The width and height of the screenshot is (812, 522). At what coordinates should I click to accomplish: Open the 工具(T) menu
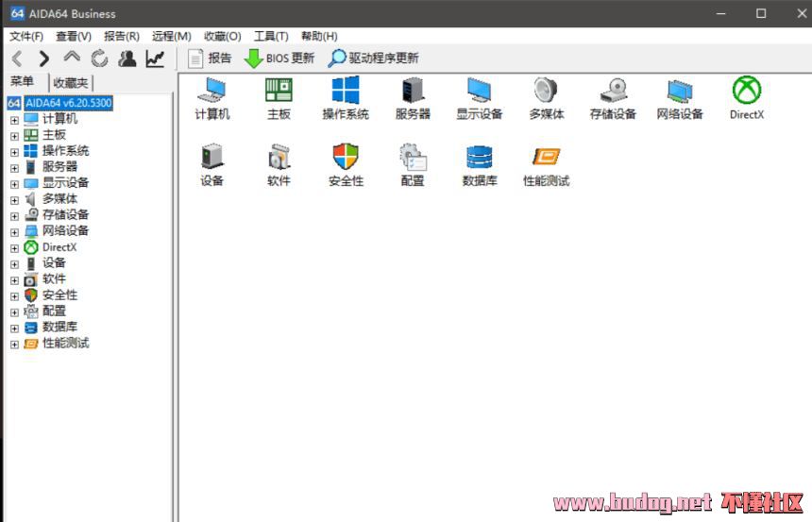pos(271,36)
